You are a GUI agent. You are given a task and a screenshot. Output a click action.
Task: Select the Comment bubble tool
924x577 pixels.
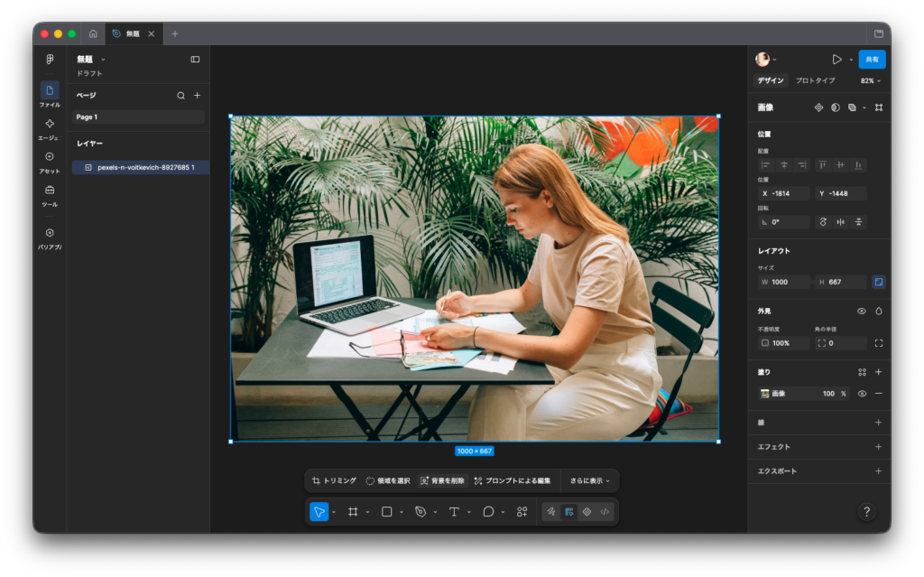(488, 511)
